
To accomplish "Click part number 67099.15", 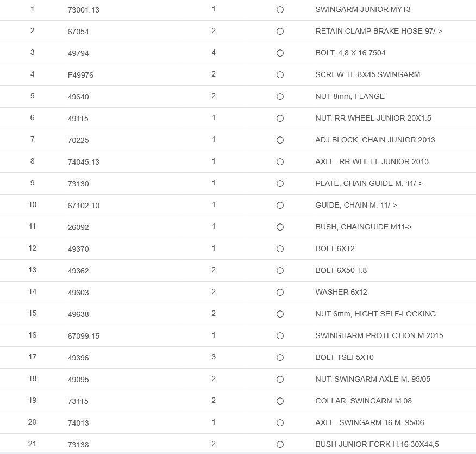I will click(83, 336).
